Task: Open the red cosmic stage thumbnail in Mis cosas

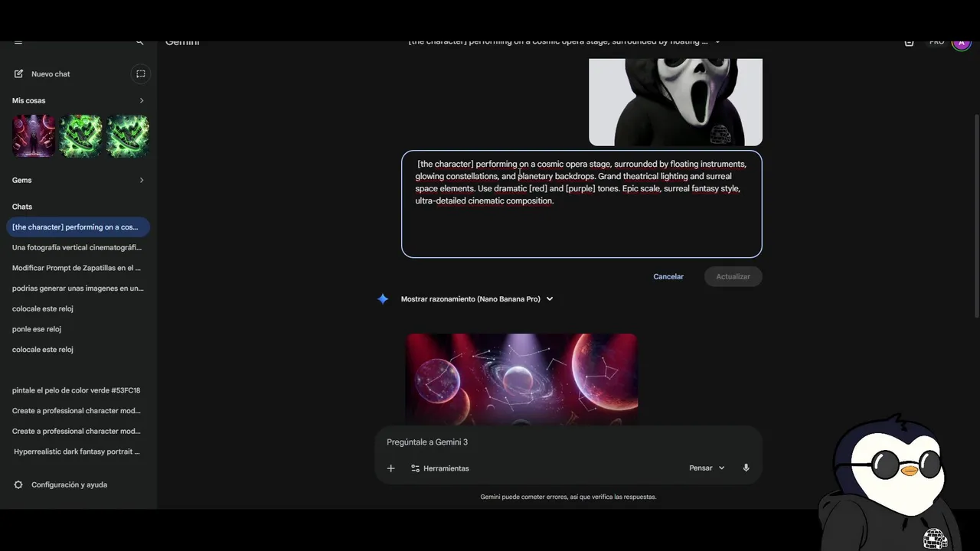Action: coord(33,136)
